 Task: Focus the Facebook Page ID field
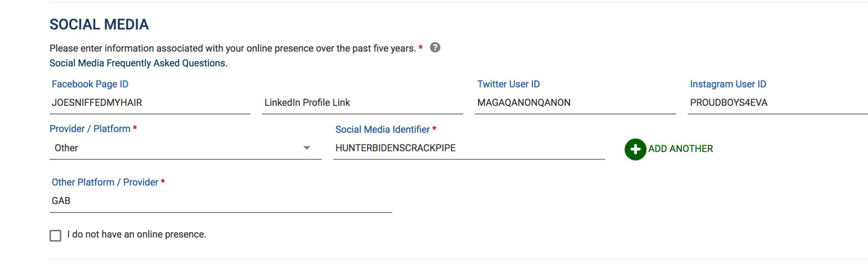[150, 103]
